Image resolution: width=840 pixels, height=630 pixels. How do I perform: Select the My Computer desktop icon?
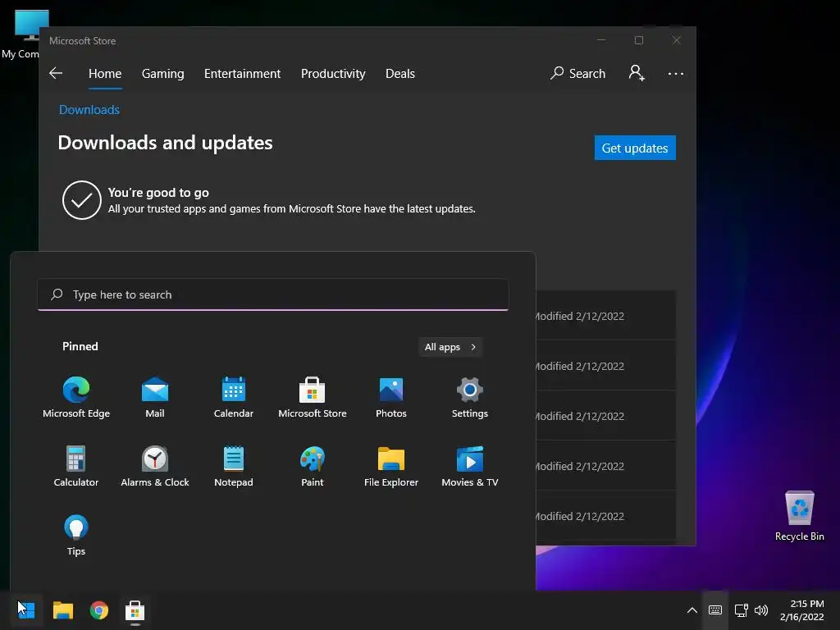(x=25, y=34)
